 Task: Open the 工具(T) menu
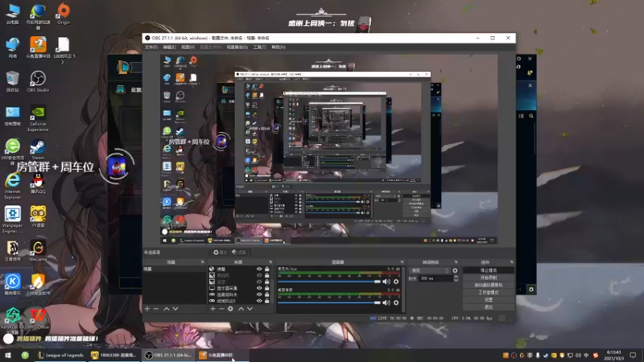tap(259, 47)
